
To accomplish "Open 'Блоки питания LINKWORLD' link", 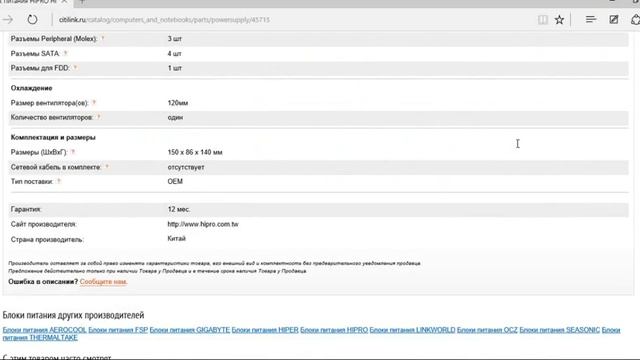I will click(x=413, y=330).
